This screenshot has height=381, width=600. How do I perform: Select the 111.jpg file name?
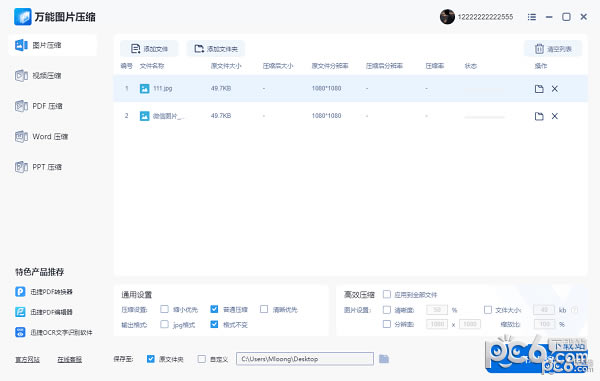(163, 89)
